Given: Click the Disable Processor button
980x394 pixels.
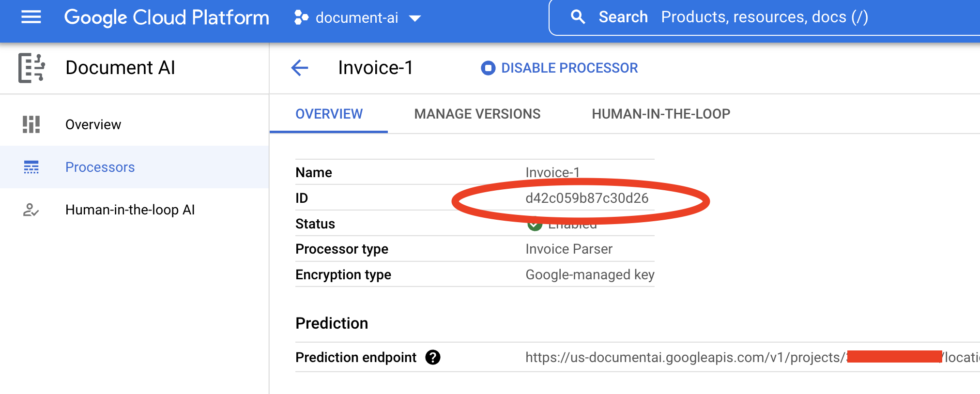Looking at the screenshot, I should pyautogui.click(x=559, y=68).
